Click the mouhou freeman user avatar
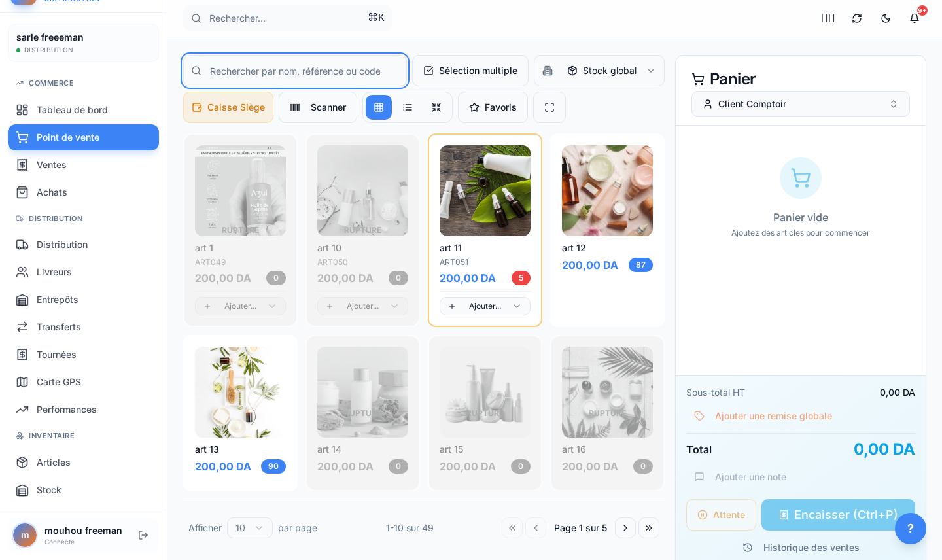 (x=25, y=535)
